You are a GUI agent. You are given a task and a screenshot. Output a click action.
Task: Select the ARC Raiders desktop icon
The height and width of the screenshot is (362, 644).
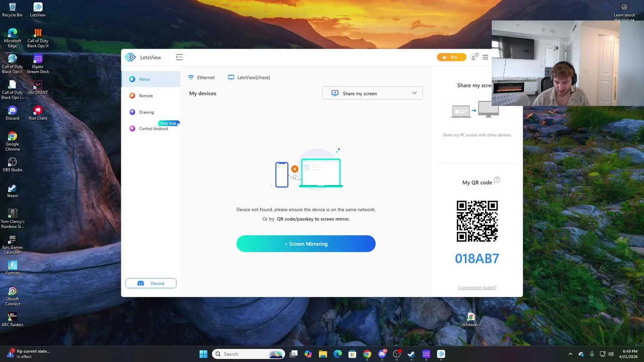13,319
